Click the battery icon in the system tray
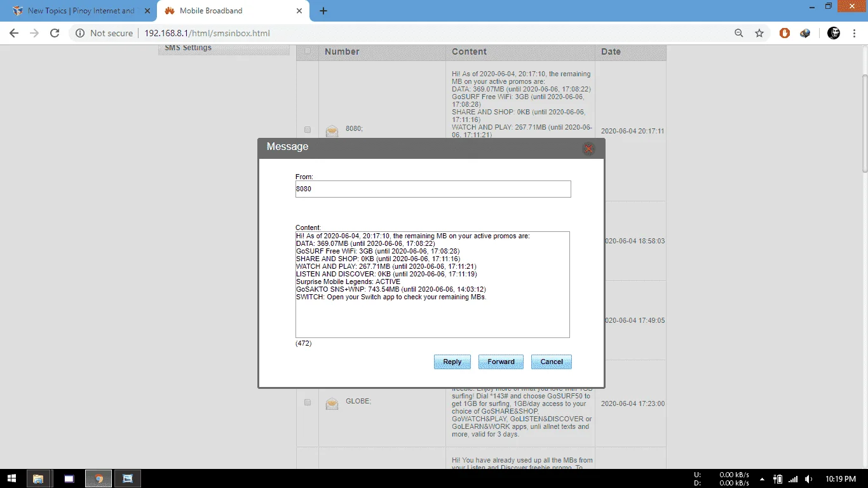868x488 pixels. 778,478
